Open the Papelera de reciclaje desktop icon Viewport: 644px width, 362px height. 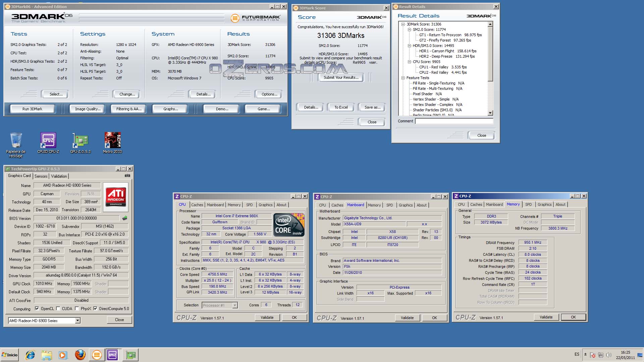(x=16, y=145)
